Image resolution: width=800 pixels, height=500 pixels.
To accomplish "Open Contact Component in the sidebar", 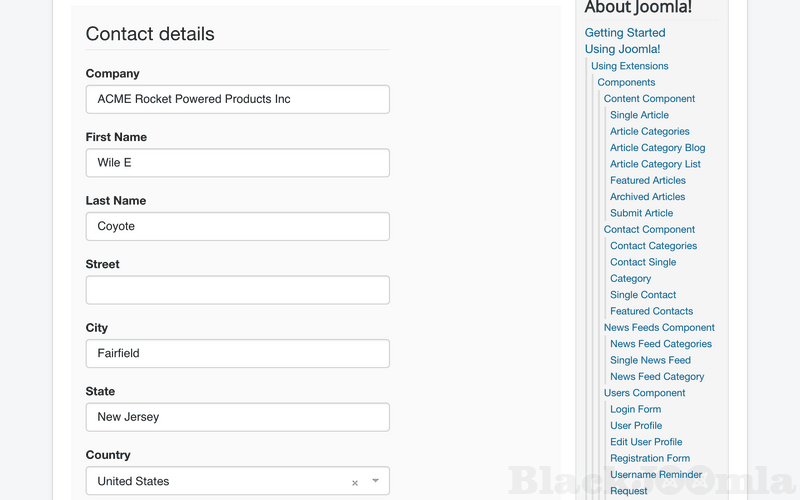I will coord(649,230).
